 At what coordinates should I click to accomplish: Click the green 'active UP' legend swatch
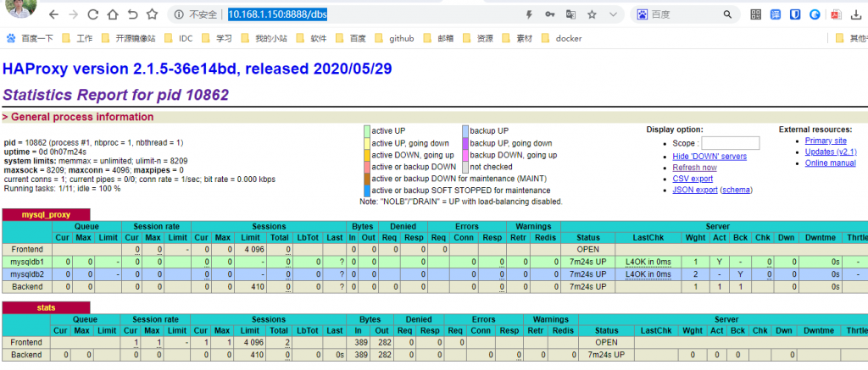coord(366,130)
